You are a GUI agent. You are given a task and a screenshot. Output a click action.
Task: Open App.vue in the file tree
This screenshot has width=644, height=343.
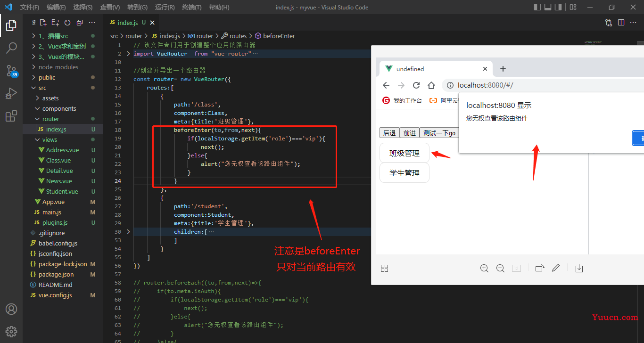(63, 202)
